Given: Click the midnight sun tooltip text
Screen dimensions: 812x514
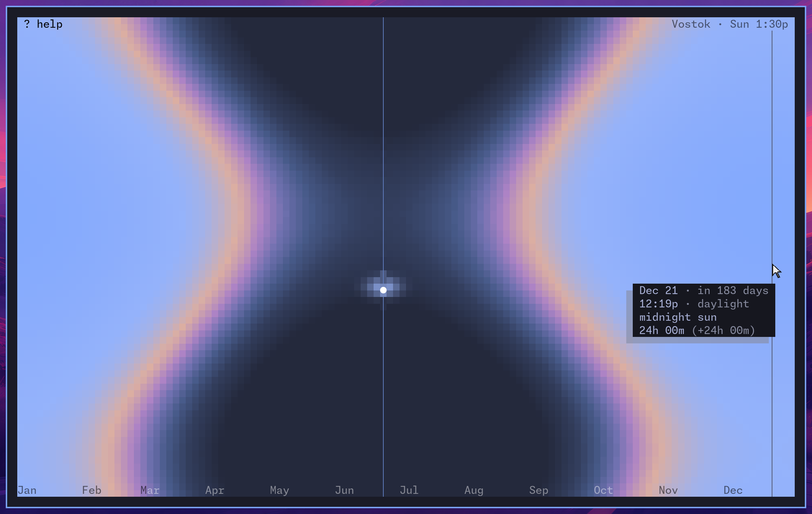Looking at the screenshot, I should point(678,317).
